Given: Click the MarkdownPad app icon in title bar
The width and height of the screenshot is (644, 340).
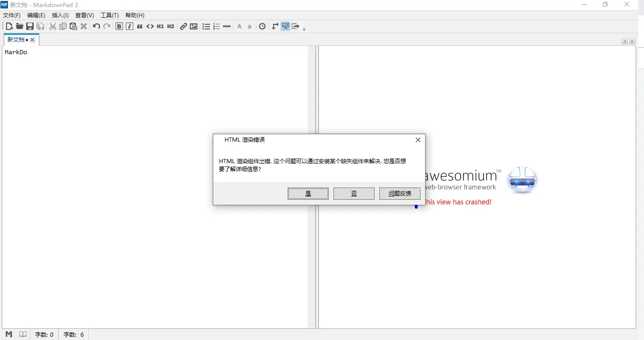Looking at the screenshot, I should pyautogui.click(x=4, y=5).
